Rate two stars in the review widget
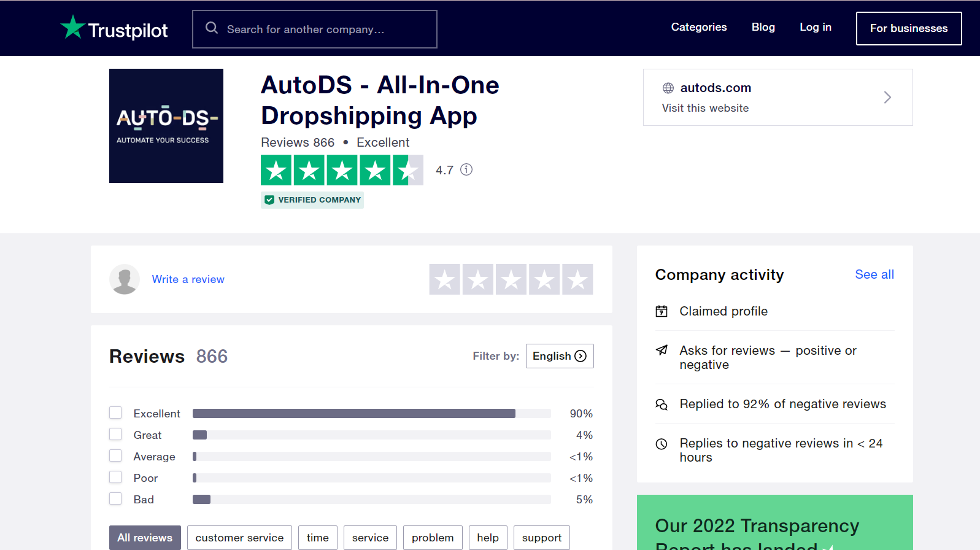 point(478,279)
